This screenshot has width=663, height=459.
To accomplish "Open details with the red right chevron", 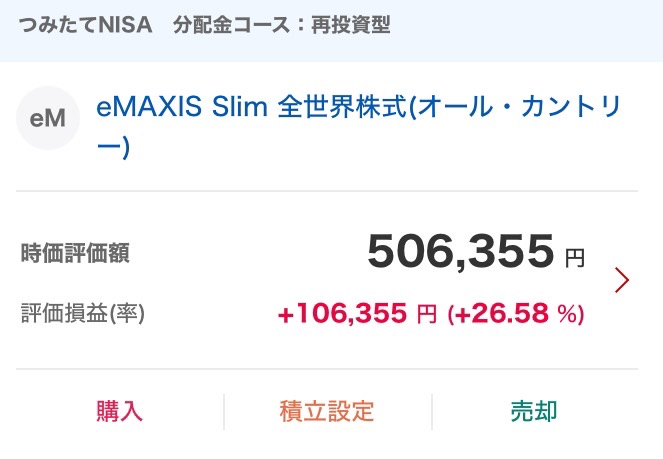I will click(x=622, y=280).
